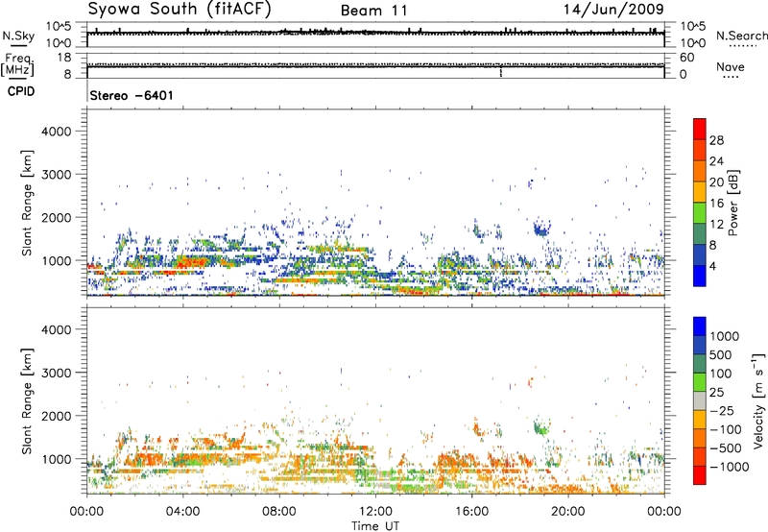Click the Velocity segment between -500 and -1000
This screenshot has width=768, height=532.
tap(700, 456)
